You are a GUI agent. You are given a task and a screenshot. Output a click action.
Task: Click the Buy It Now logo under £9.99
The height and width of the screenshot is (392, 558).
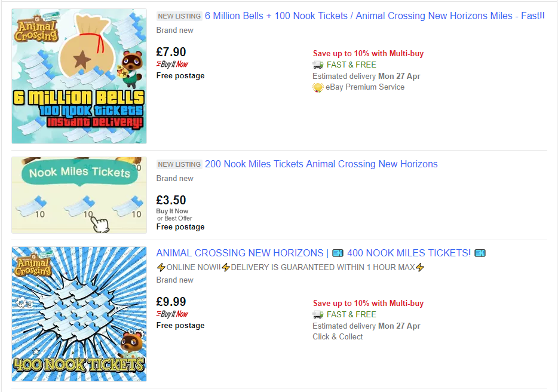(172, 314)
